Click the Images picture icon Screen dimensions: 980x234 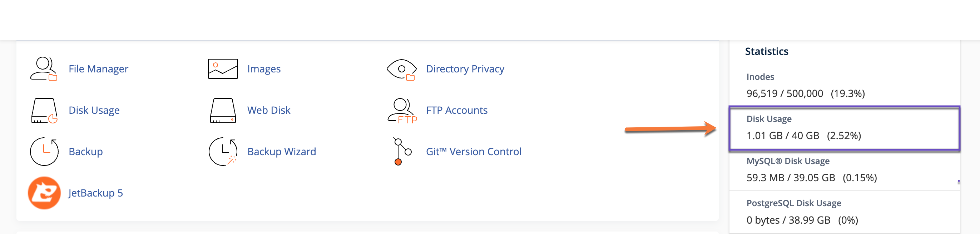tap(223, 69)
